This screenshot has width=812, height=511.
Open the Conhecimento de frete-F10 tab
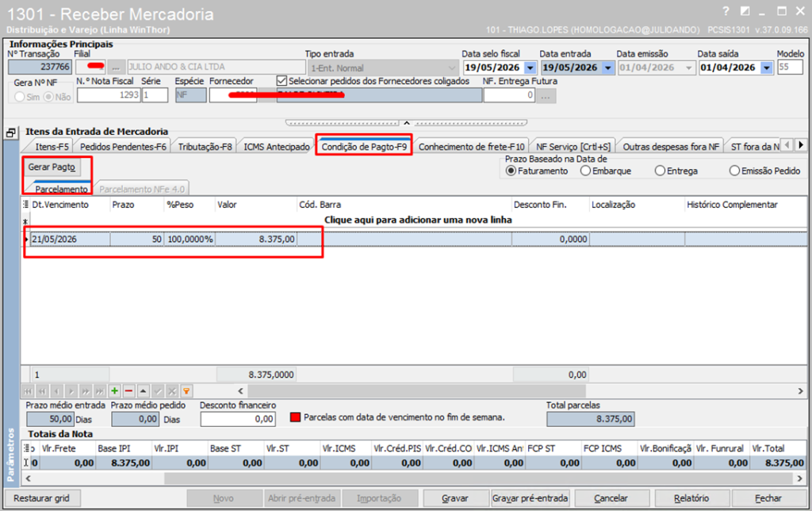tap(471, 147)
